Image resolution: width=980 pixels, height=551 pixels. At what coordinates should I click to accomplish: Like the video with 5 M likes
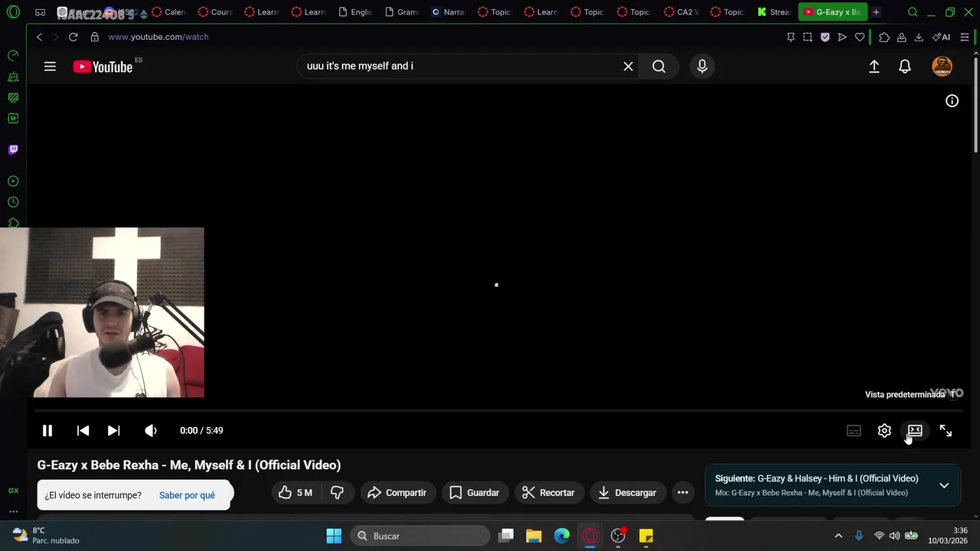[296, 493]
